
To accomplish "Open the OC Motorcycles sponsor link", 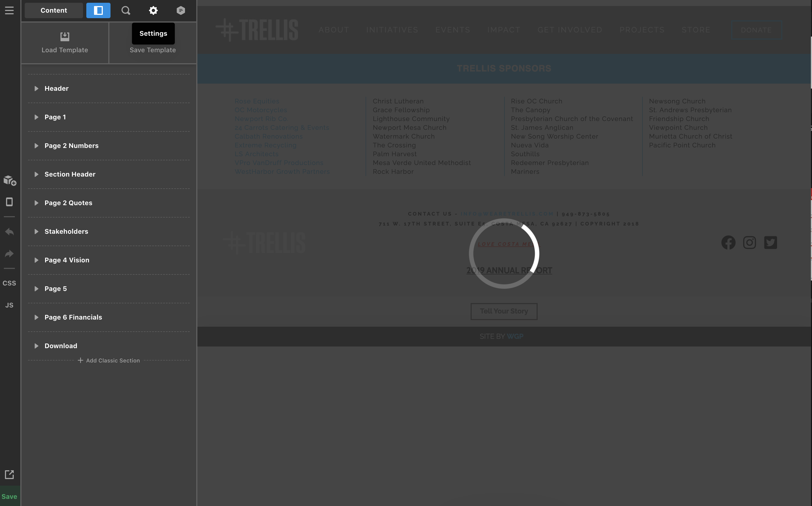I will pyautogui.click(x=261, y=110).
